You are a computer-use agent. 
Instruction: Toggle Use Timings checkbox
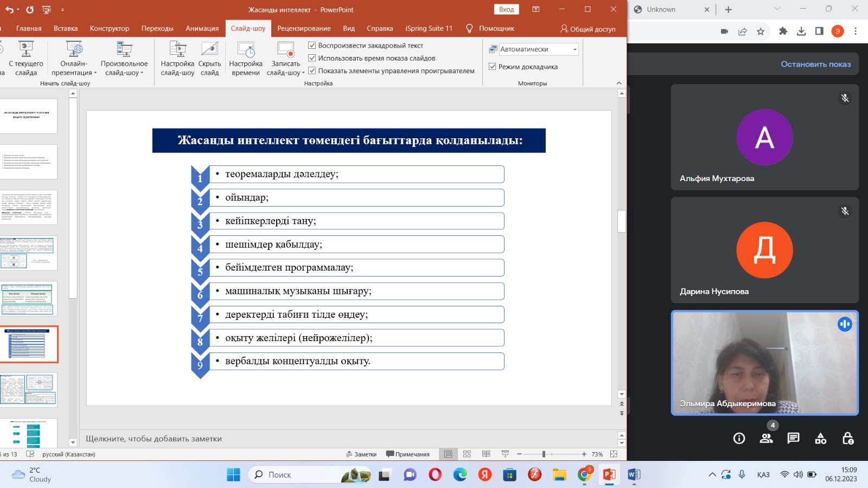[312, 58]
